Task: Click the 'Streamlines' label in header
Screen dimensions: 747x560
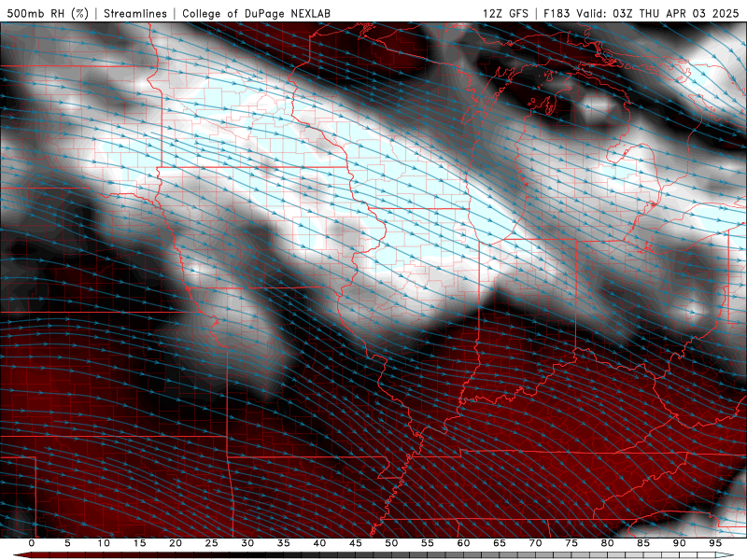Action: pos(135,13)
